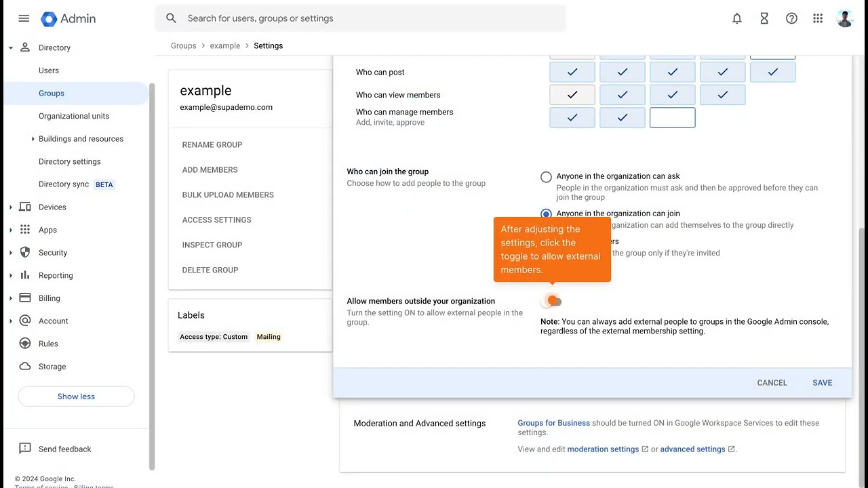Expand Buildings and resources
868x488 pixels.
click(33, 139)
